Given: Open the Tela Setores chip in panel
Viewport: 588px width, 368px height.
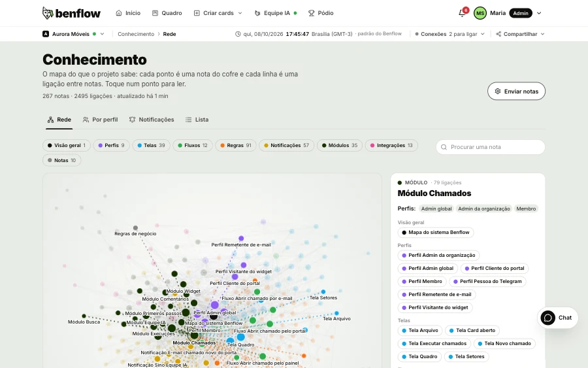Looking at the screenshot, I should point(467,357).
